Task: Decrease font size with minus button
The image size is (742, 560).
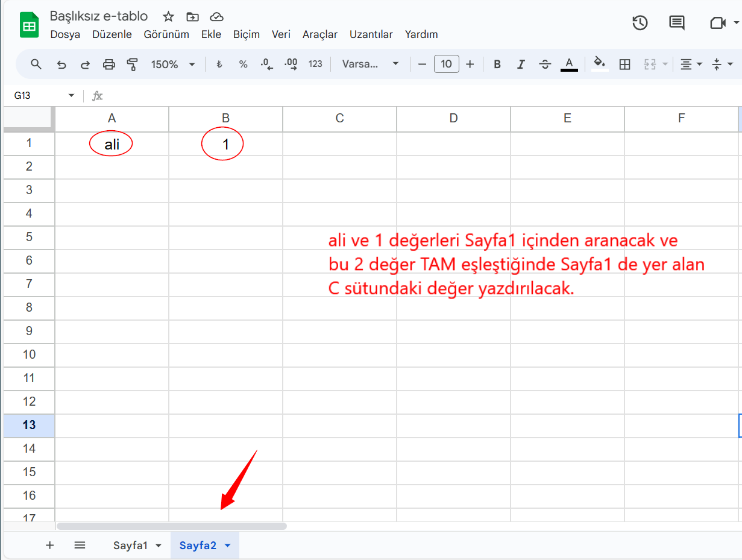Action: pos(422,64)
